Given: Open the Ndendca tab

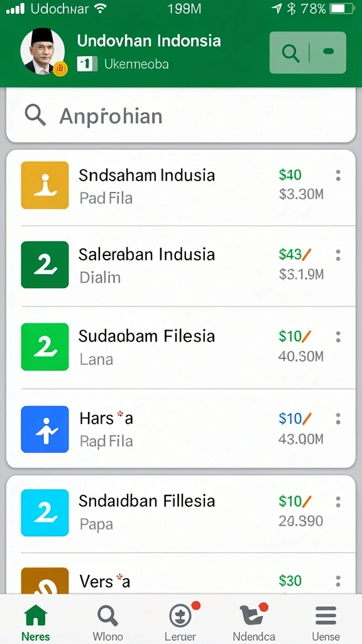Looking at the screenshot, I should click(x=254, y=622).
